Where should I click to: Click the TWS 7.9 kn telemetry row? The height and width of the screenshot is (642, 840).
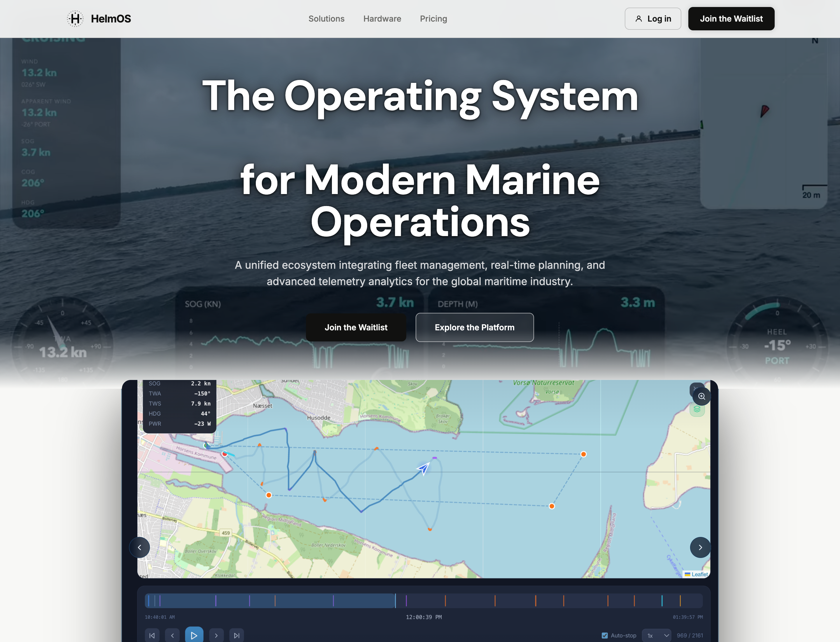180,404
